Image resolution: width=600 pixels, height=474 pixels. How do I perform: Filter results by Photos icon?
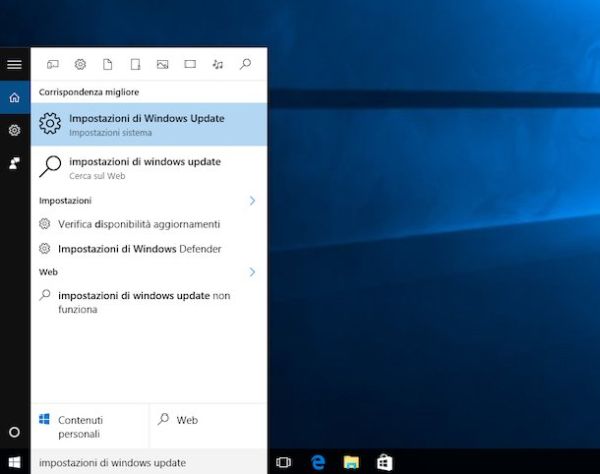[163, 64]
